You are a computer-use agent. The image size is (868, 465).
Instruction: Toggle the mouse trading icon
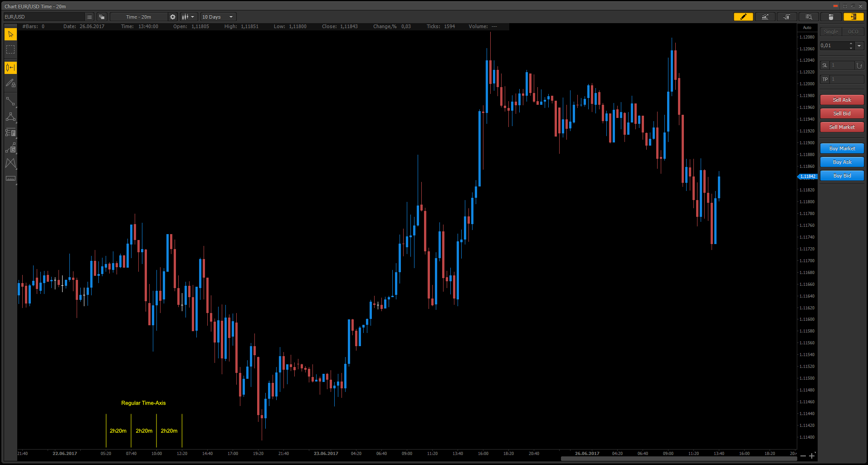click(x=831, y=17)
